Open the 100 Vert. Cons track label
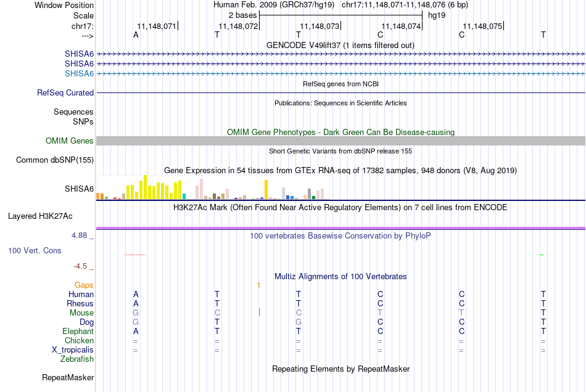Screen dimensions: 586x392 point(35,250)
